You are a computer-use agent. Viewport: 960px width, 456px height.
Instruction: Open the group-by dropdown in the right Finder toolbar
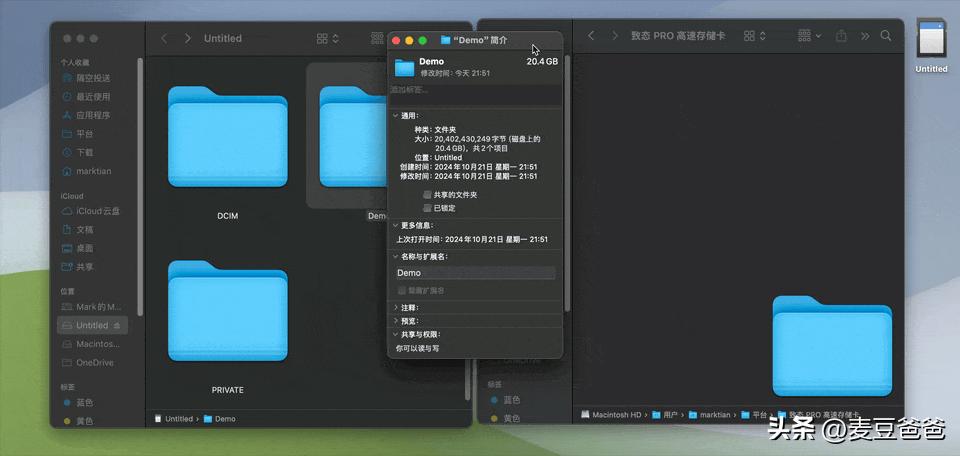coord(809,36)
